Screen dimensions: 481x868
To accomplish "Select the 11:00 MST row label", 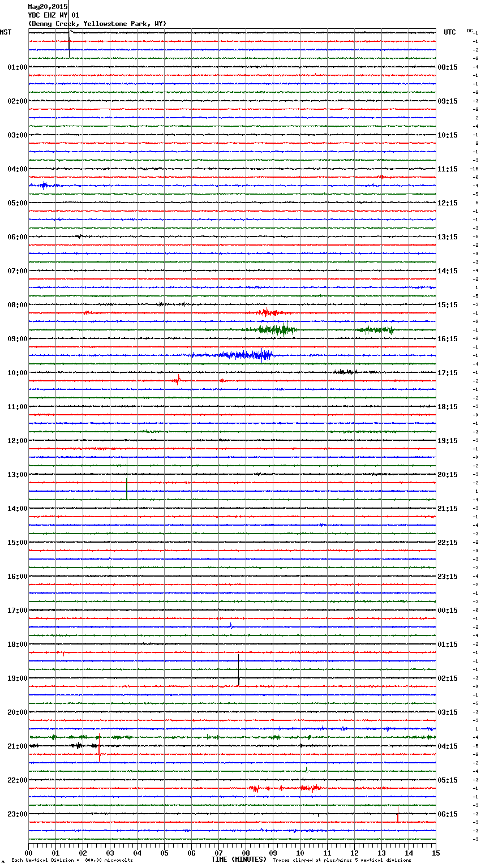I will (x=18, y=407).
